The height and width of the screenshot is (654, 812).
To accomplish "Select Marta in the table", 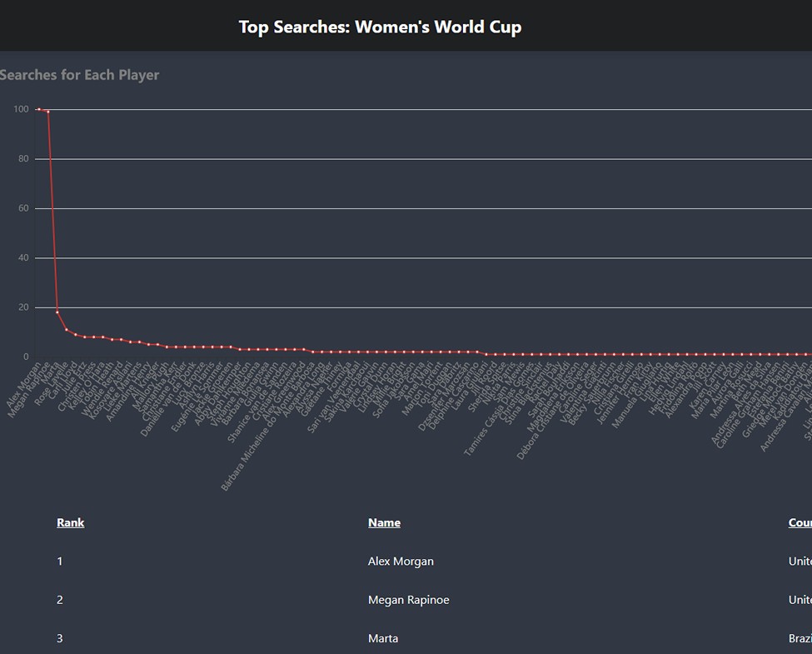I will coord(383,638).
